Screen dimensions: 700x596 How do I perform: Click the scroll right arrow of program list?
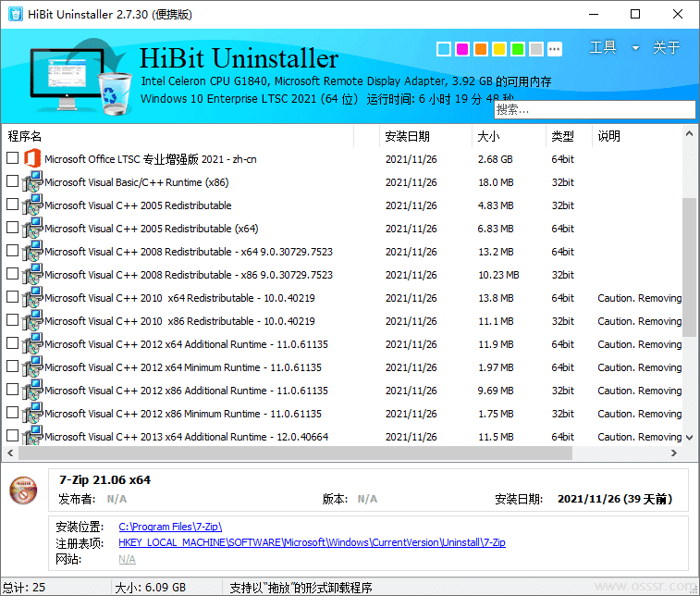[x=674, y=453]
